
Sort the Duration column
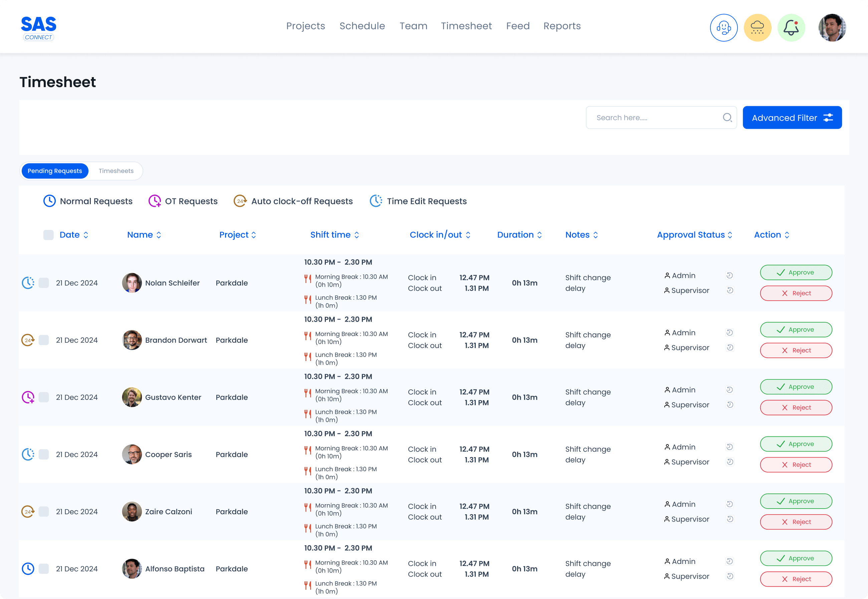539,235
